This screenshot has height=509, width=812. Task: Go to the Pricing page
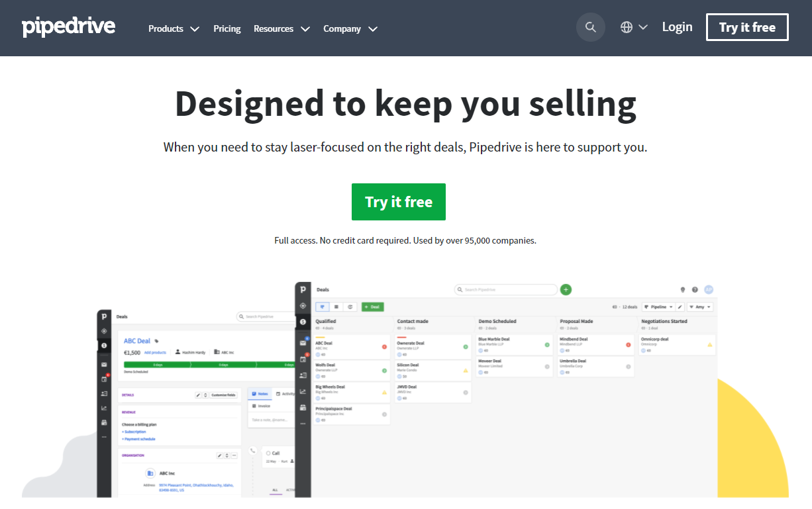[227, 28]
